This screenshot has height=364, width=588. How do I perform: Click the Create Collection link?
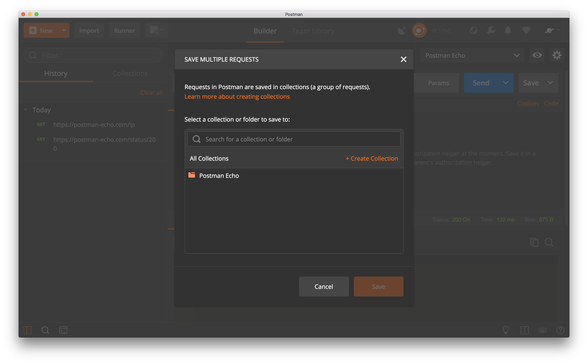coord(372,158)
